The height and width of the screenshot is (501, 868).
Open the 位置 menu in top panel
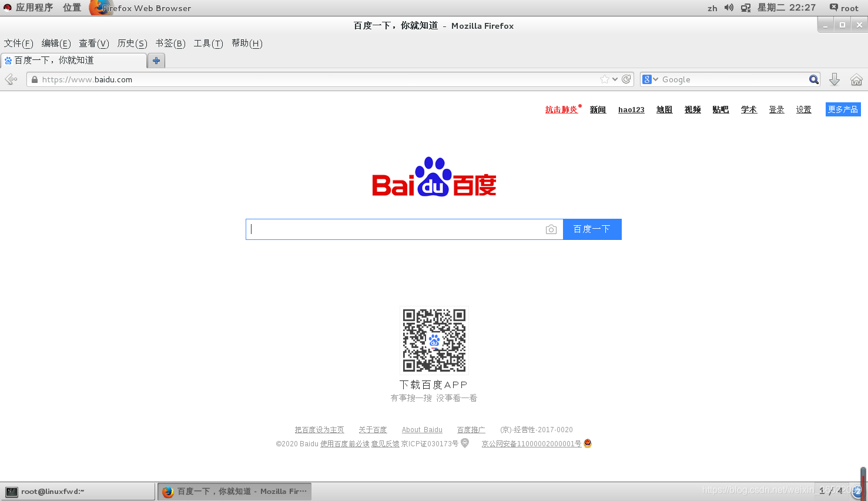pyautogui.click(x=72, y=8)
